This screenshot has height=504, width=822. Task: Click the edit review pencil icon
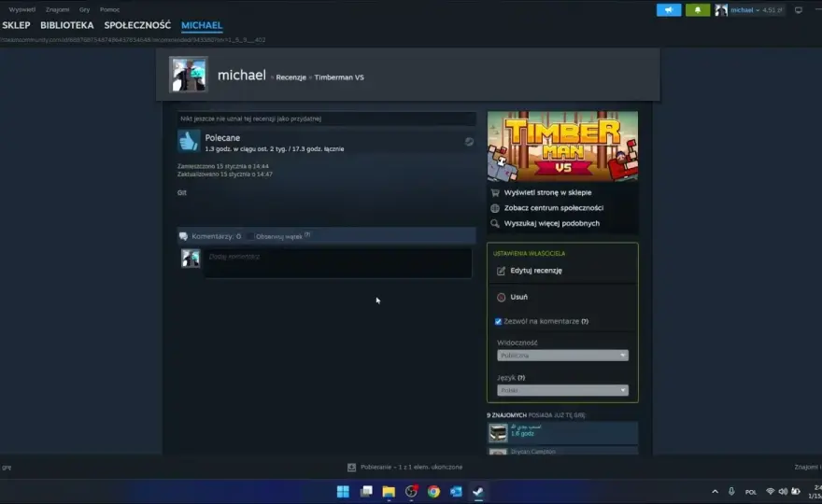502,271
